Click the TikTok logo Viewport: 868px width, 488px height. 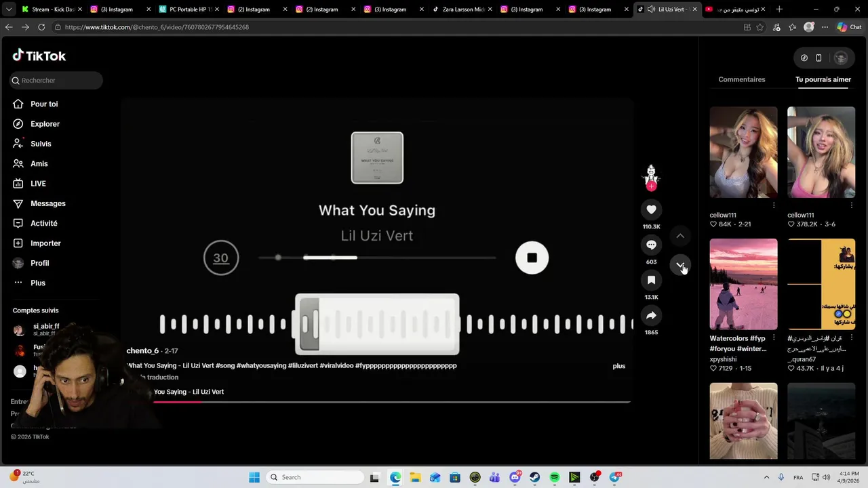pyautogui.click(x=39, y=56)
